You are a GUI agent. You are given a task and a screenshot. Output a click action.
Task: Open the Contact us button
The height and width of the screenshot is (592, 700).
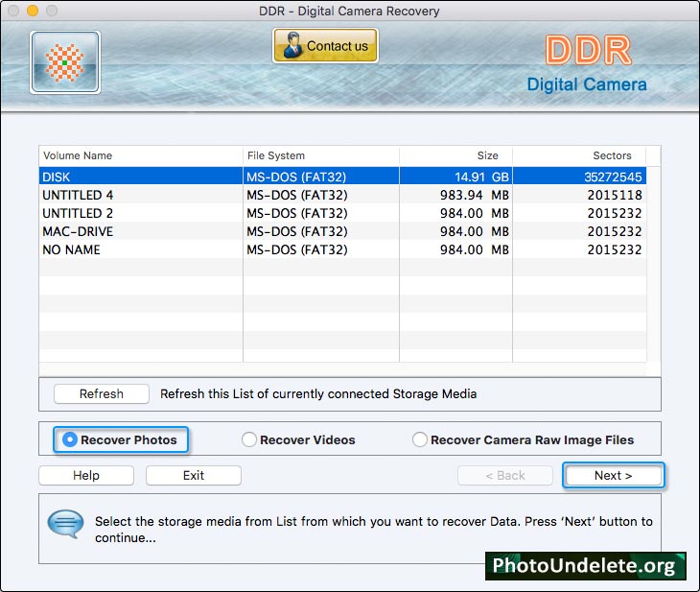325,45
